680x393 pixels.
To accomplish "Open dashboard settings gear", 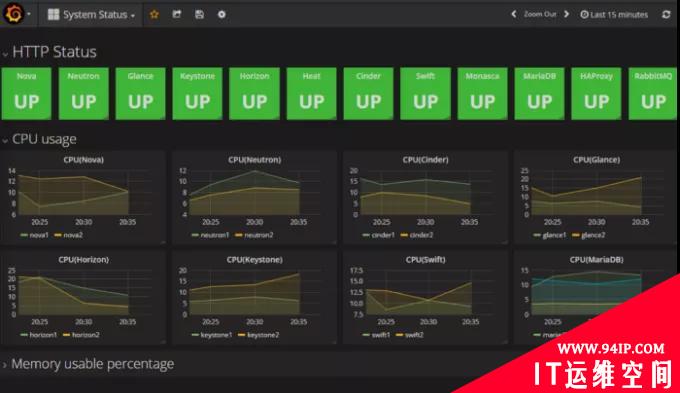I will tap(222, 14).
